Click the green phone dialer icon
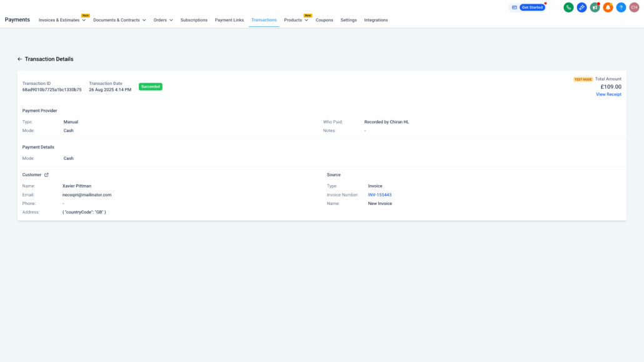Viewport: 644px width, 362px height. [x=568, y=8]
